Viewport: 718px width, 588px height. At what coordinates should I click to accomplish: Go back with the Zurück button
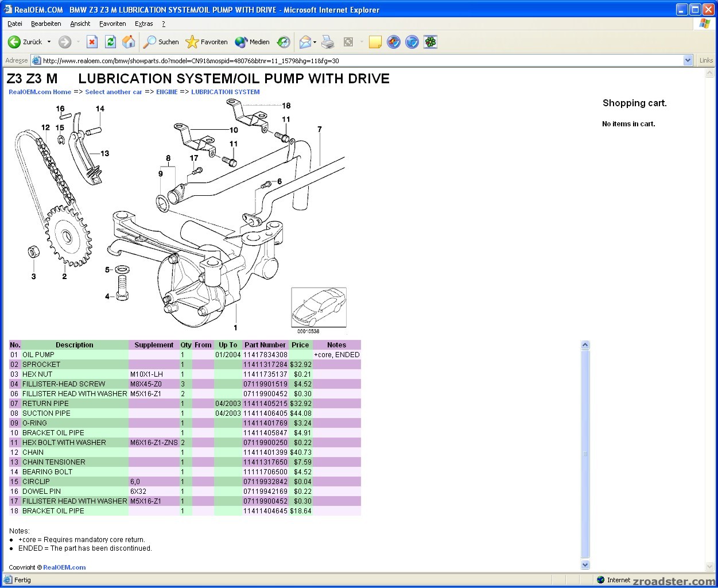point(25,42)
